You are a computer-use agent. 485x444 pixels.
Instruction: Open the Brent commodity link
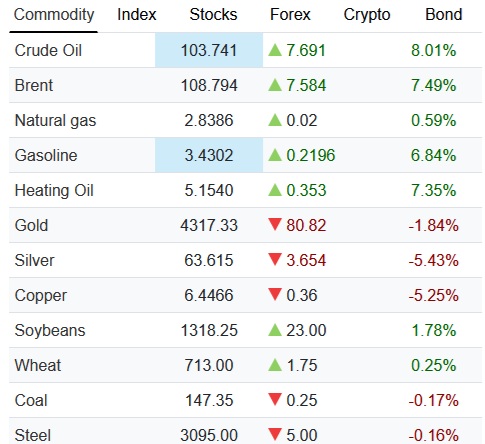(x=34, y=85)
